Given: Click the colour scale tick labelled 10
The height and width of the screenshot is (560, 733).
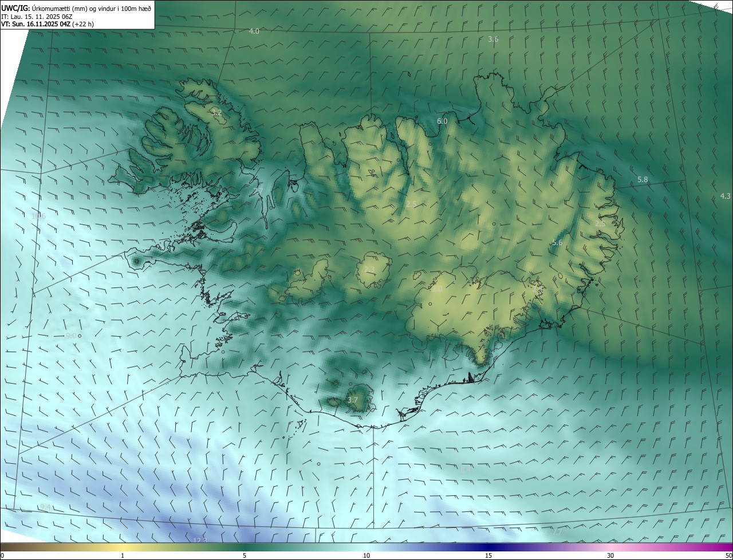Looking at the screenshot, I should tap(366, 555).
